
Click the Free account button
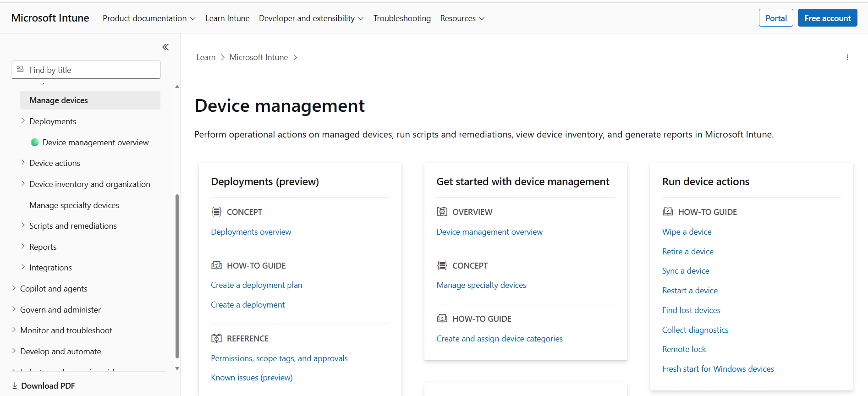coord(828,18)
